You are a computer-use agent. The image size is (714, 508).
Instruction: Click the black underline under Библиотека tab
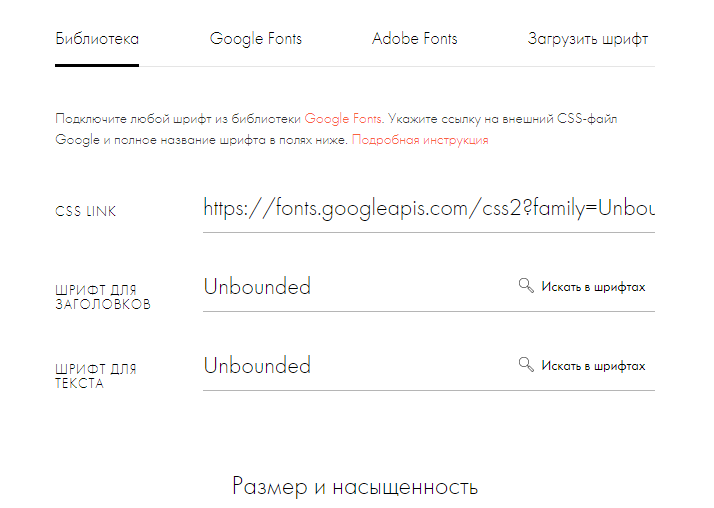coord(97,65)
